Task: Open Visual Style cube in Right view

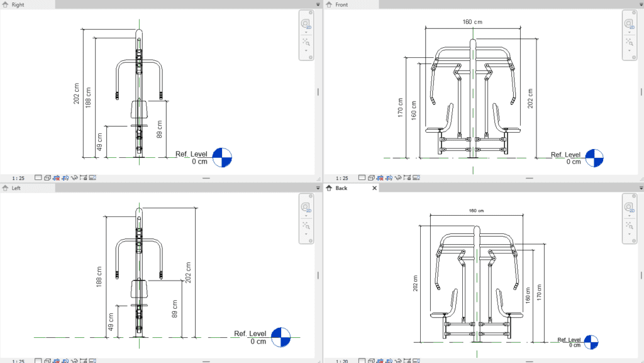Action: point(47,177)
